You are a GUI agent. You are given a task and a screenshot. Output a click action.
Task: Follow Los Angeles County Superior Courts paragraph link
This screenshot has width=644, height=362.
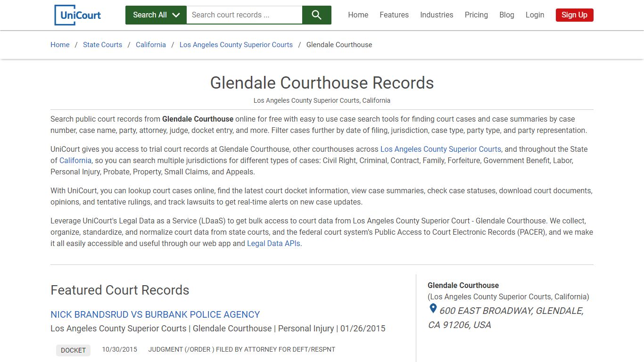point(441,149)
